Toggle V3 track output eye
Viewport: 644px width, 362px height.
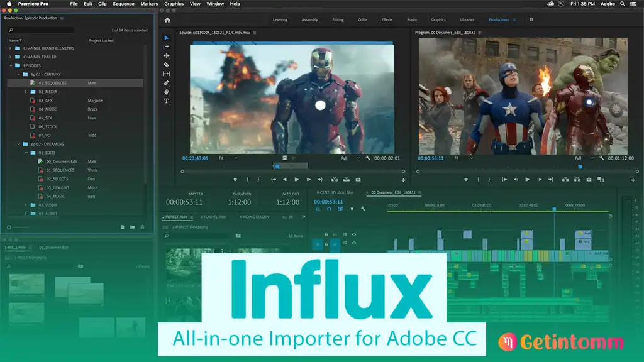[354, 234]
